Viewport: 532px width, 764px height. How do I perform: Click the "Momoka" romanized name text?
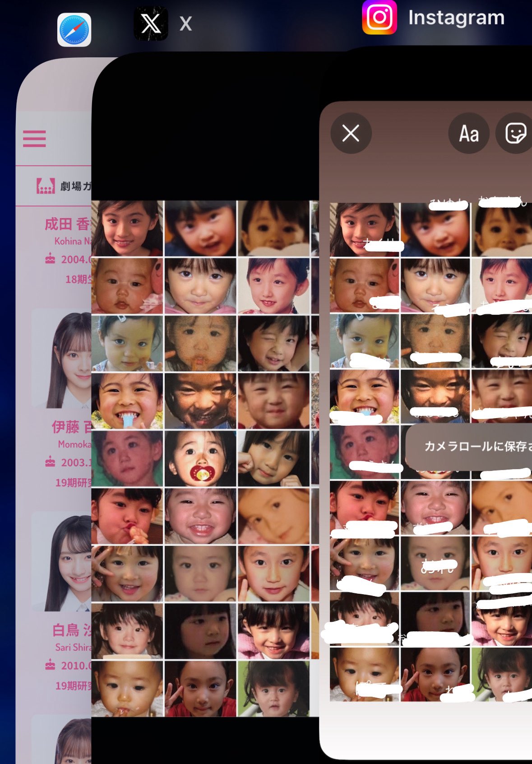coord(74,444)
